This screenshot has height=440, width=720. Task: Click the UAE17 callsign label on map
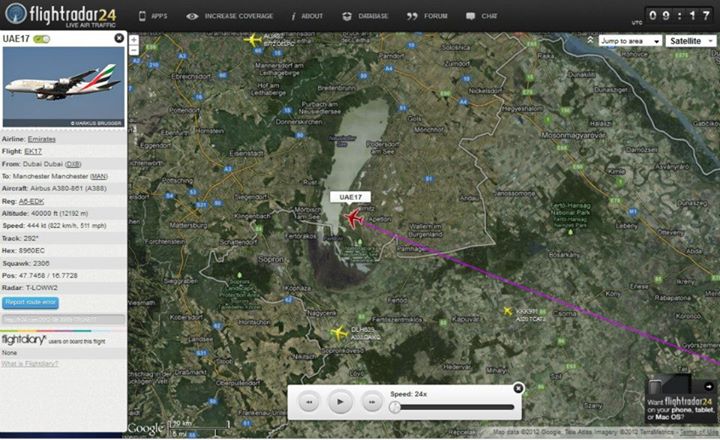[350, 197]
